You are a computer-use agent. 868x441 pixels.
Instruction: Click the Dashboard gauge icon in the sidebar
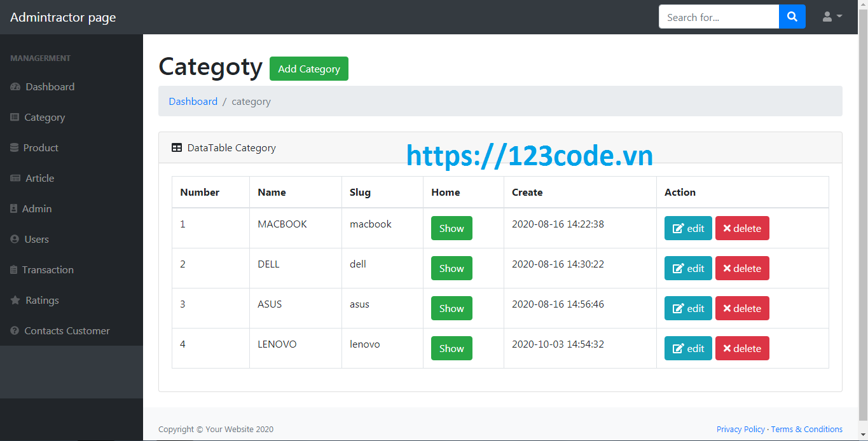click(15, 86)
